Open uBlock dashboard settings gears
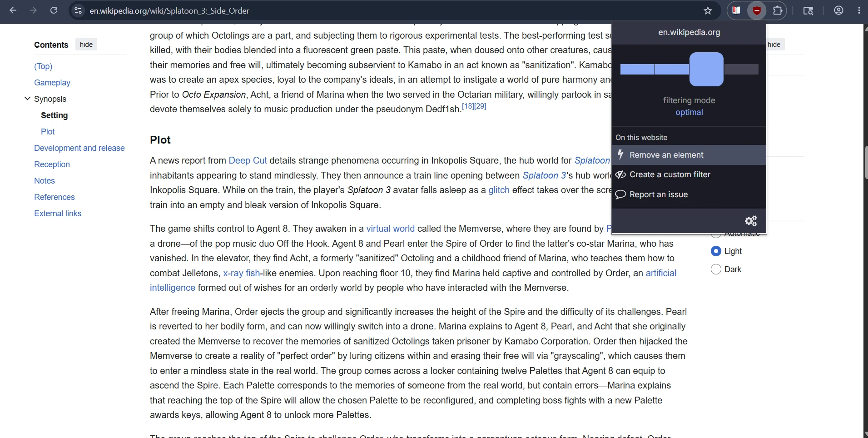 (751, 221)
